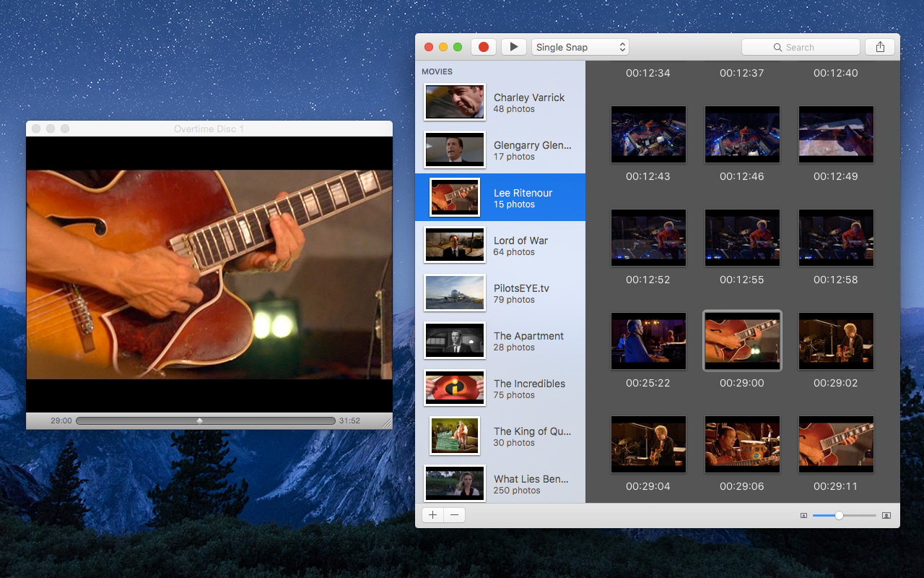The image size is (924, 578).
Task: Select The Apartment in the movies list
Action: point(500,341)
